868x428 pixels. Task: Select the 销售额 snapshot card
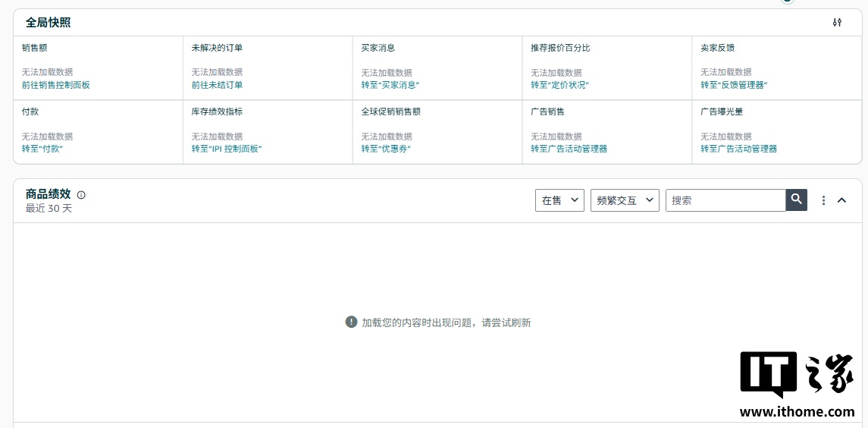[x=98, y=68]
